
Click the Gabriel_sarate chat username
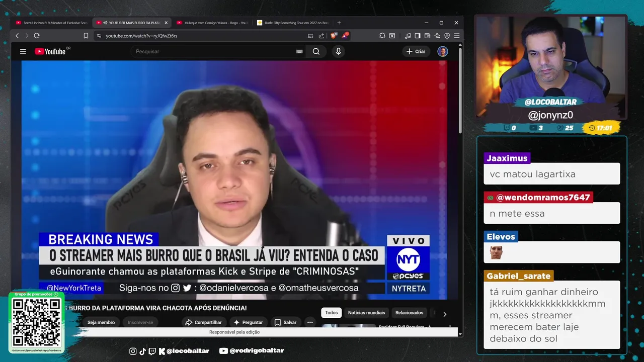click(518, 276)
